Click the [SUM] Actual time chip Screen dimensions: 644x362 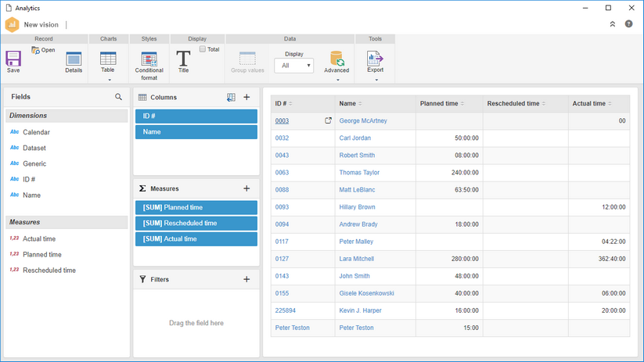tap(196, 239)
